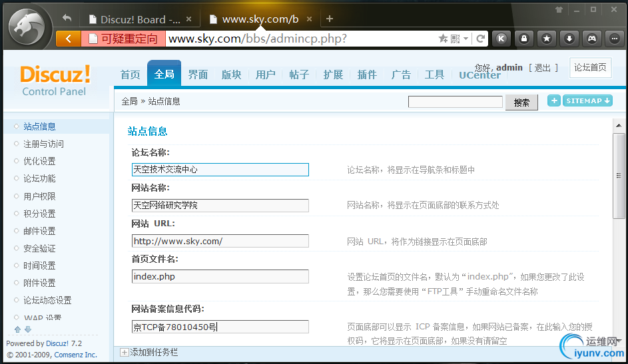Click the favorite star icon in address bar
Screen dimensions: 628x364
(x=443, y=39)
